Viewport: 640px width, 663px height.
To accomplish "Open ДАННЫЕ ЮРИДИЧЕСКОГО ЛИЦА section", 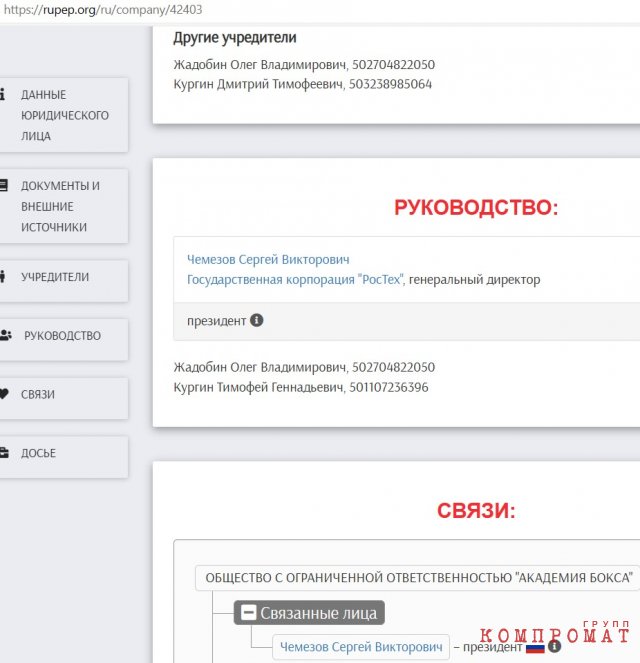I will pos(64,115).
